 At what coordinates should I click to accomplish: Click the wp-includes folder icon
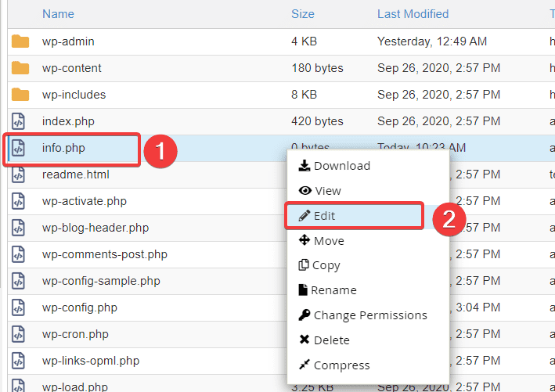[x=20, y=95]
